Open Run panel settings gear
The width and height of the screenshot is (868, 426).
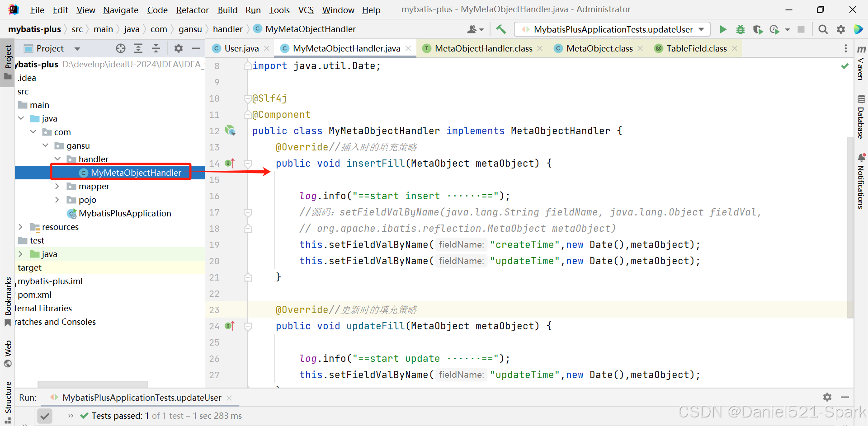tap(827, 397)
